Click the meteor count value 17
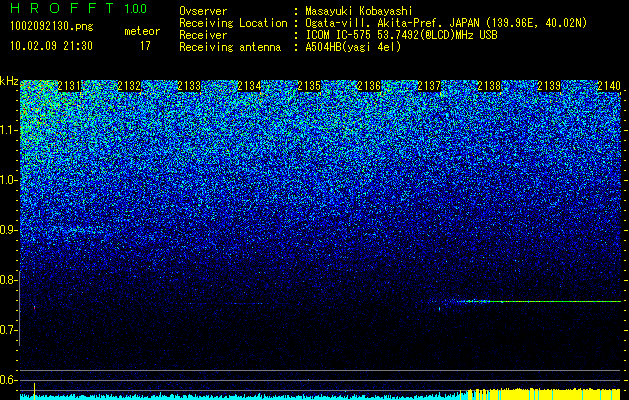The height and width of the screenshot is (400, 629). (145, 46)
